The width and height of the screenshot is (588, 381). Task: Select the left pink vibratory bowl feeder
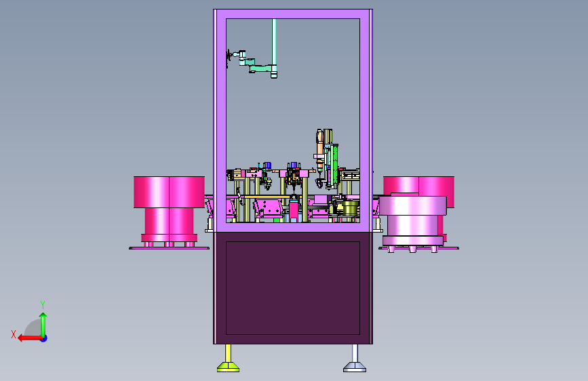tap(169, 212)
